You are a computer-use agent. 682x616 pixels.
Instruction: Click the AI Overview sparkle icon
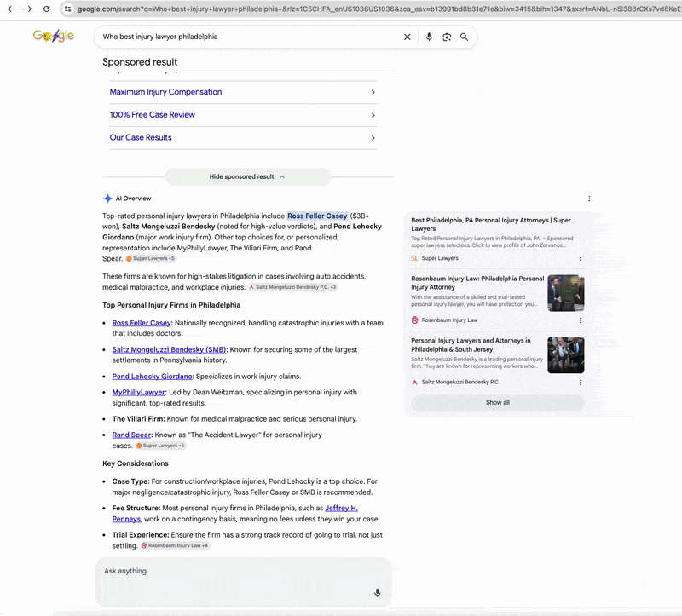[x=107, y=198]
